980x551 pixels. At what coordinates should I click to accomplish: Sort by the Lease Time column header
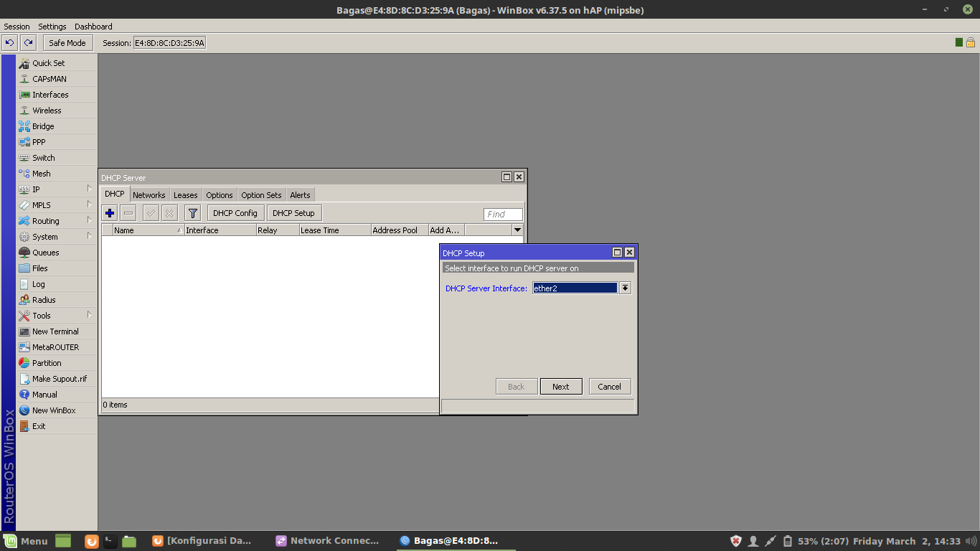pyautogui.click(x=335, y=230)
